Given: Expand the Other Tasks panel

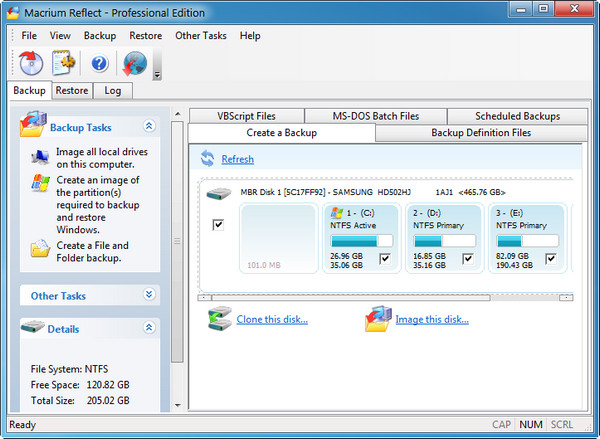Looking at the screenshot, I should point(149,295).
